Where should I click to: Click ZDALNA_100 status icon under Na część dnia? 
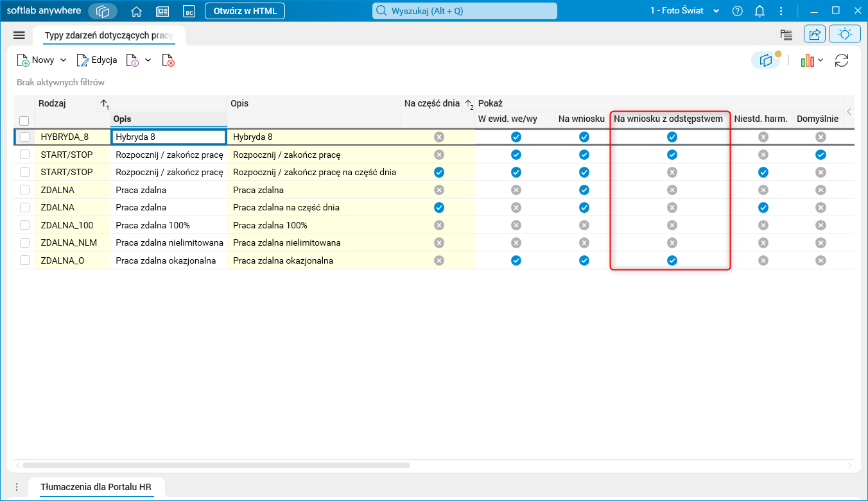click(439, 225)
